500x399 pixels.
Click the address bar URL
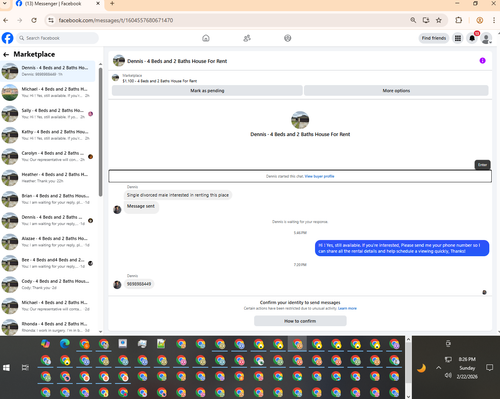coord(116,20)
